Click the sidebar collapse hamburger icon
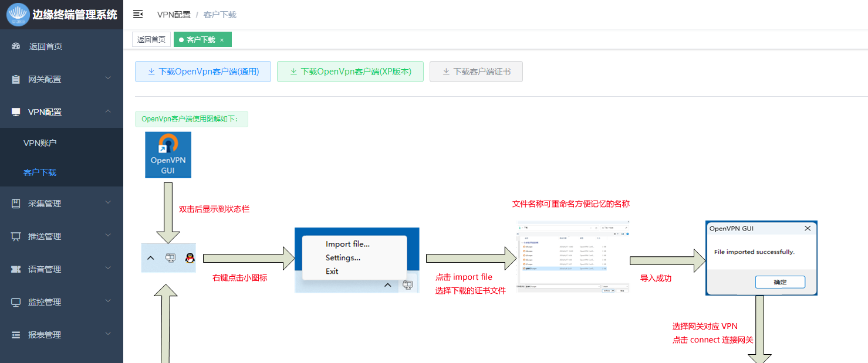The width and height of the screenshot is (868, 363). coord(138,15)
